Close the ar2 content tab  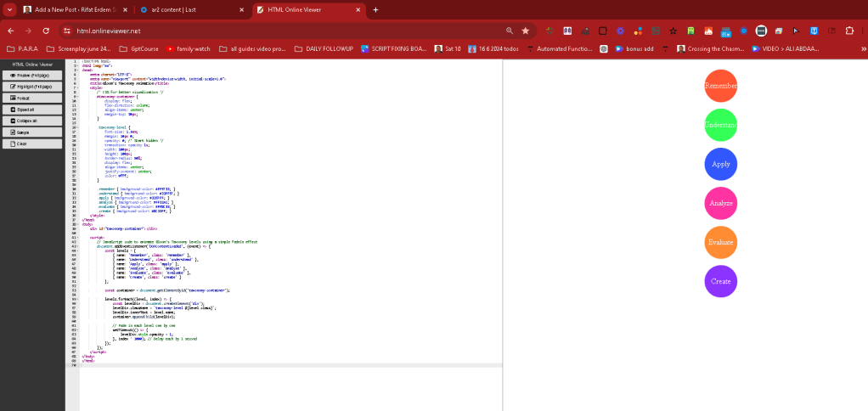241,10
